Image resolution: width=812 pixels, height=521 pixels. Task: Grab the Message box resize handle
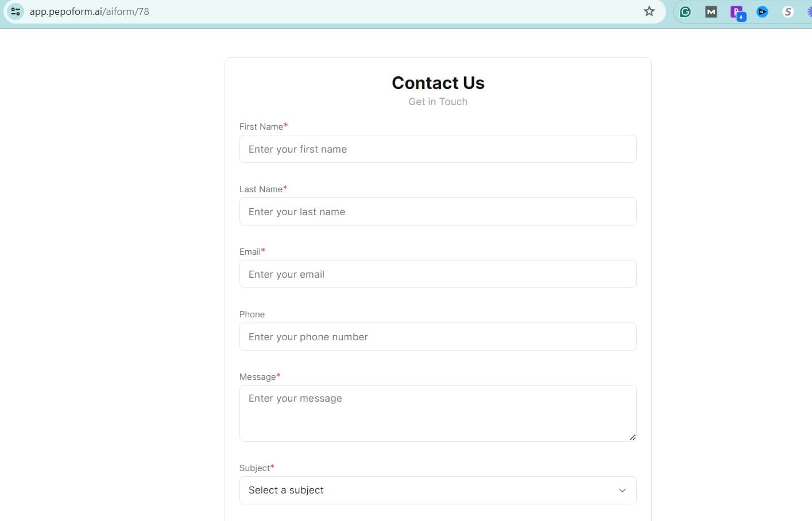click(632, 437)
